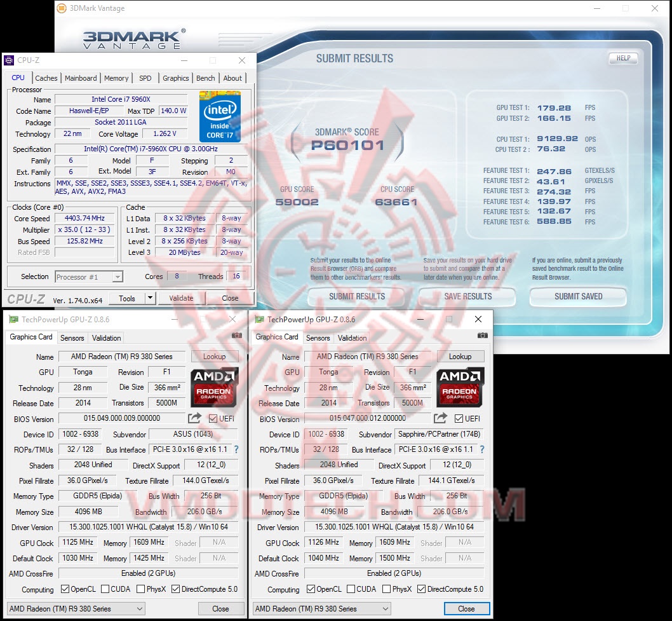Click CPU score value 63661

coord(396,202)
